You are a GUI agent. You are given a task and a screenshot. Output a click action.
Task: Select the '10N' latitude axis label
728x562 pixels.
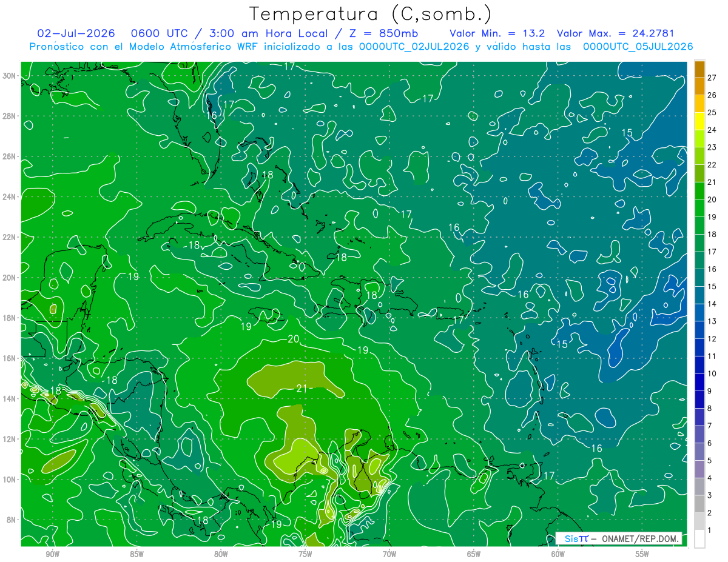point(9,479)
